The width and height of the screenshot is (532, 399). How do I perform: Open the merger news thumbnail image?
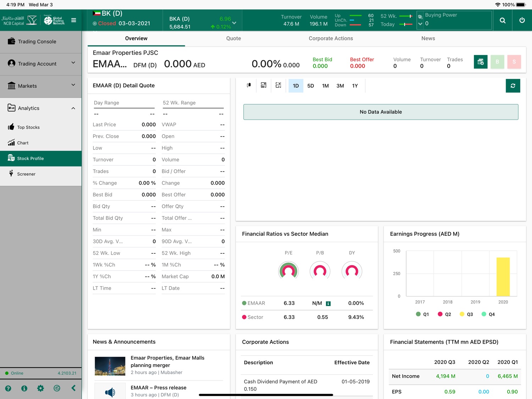pyautogui.click(x=110, y=366)
